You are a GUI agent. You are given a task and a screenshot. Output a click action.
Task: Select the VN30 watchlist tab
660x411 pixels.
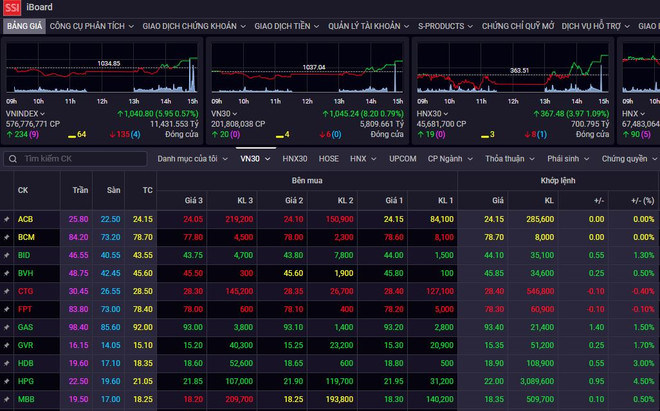pos(255,159)
